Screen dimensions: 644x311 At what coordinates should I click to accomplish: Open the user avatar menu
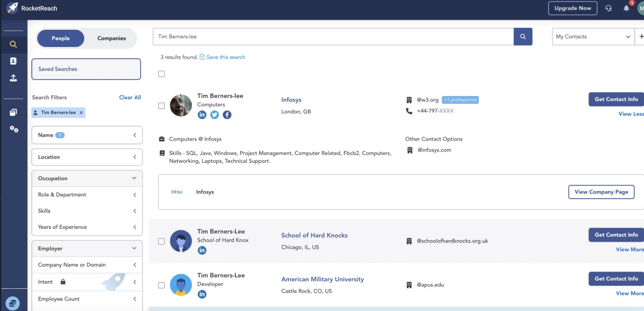tap(641, 8)
